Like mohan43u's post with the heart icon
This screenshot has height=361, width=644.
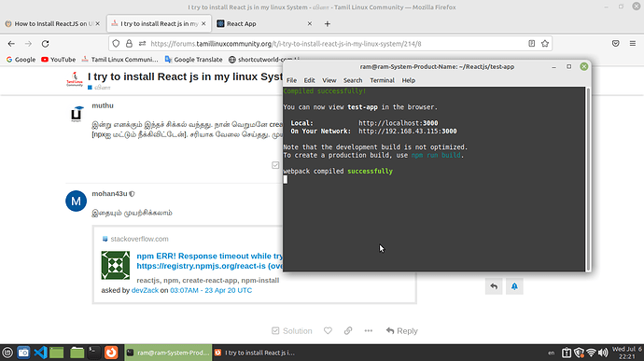[x=328, y=330]
